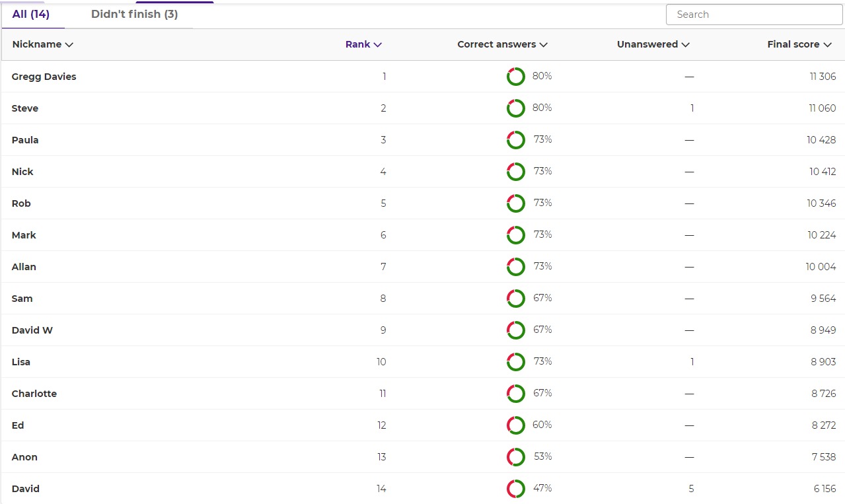Click Anon's 53% correct value
This screenshot has width=845, height=504.
click(x=542, y=456)
